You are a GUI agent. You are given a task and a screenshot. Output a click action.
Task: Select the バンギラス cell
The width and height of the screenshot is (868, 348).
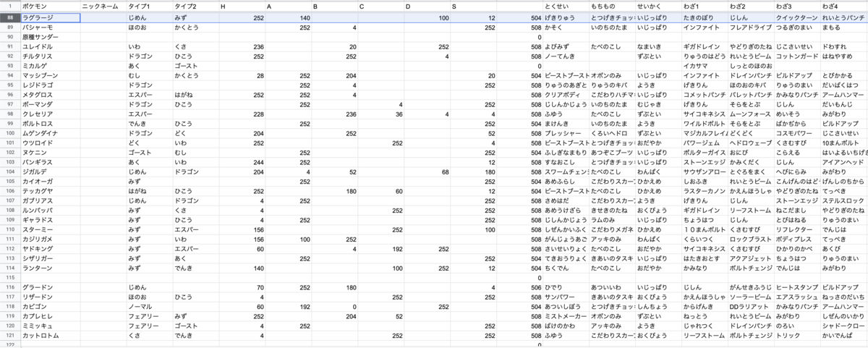[x=50, y=164]
